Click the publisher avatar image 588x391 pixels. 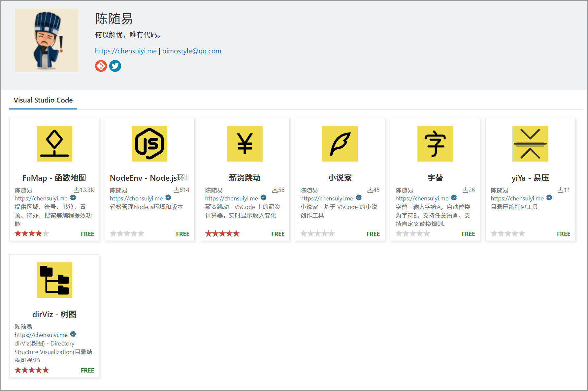tap(47, 40)
